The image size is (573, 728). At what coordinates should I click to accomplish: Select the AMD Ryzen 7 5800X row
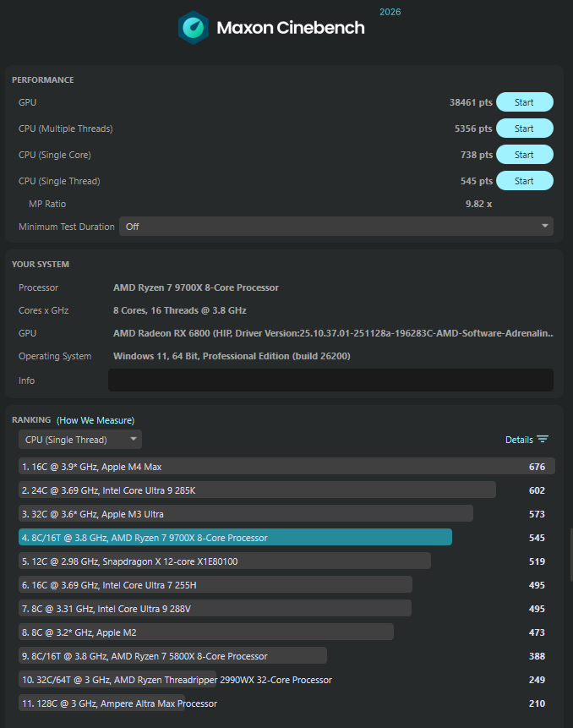click(172, 656)
